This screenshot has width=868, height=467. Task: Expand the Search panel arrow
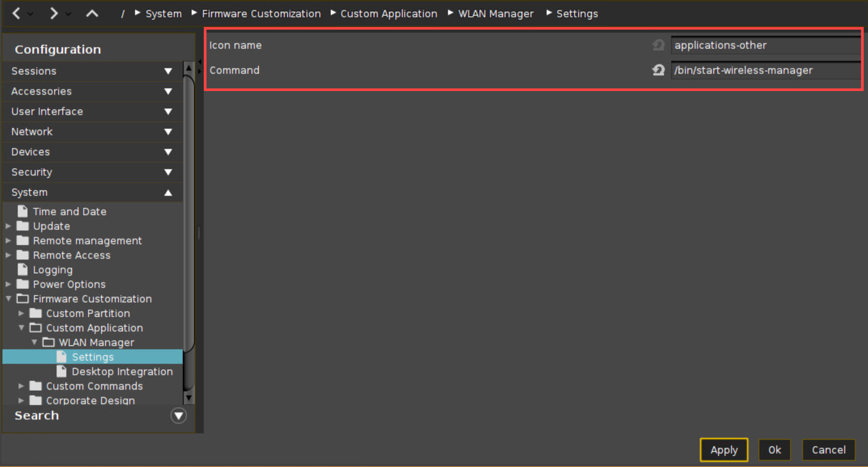coord(179,416)
